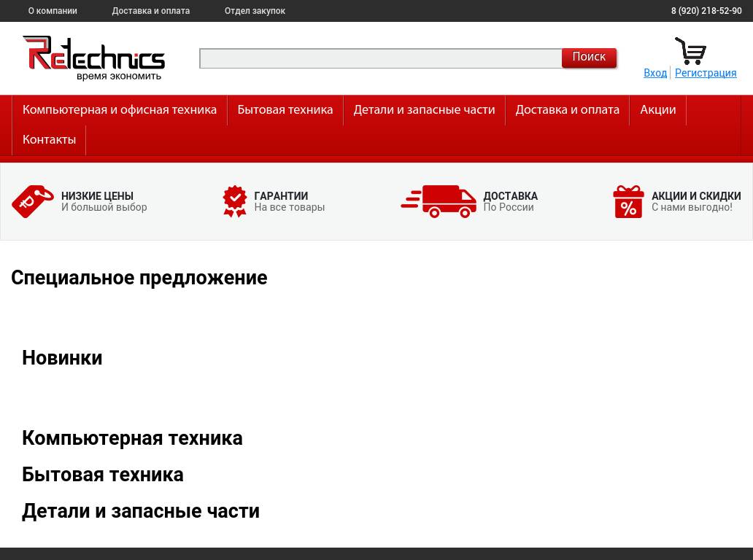Click the red delivery truck icon
Image resolution: width=753 pixels, height=560 pixels.
click(439, 201)
